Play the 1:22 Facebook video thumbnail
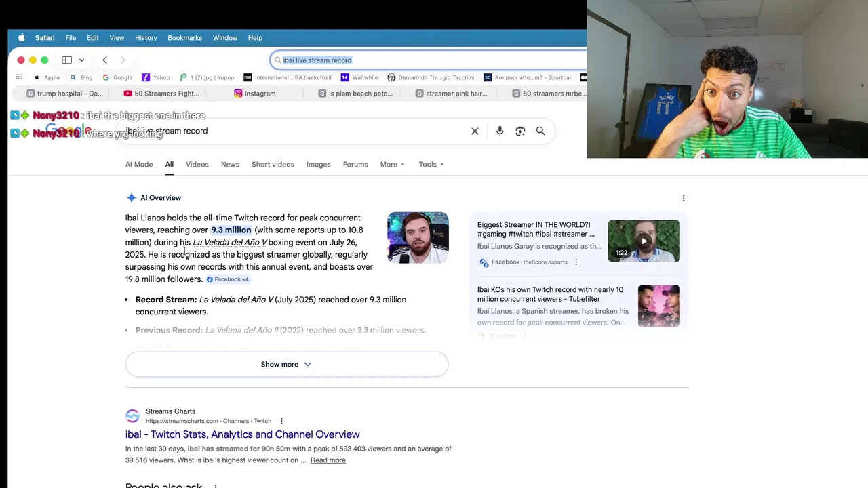Viewport: 868px width, 488px height. pyautogui.click(x=644, y=241)
